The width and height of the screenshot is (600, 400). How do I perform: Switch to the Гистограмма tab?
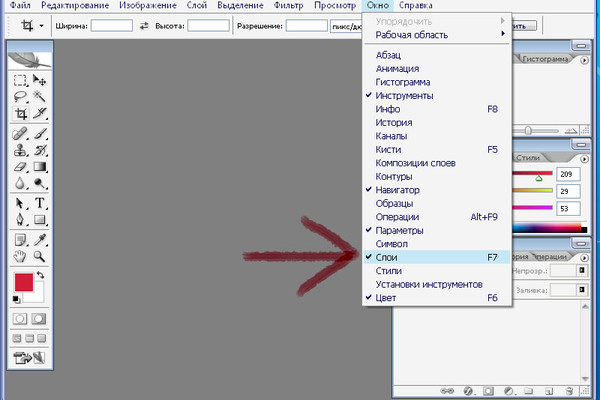(x=545, y=59)
